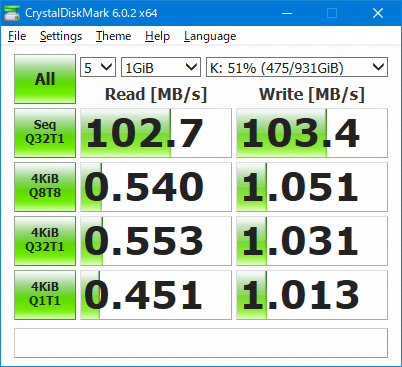
Task: Open the Theme menu
Action: pos(114,36)
